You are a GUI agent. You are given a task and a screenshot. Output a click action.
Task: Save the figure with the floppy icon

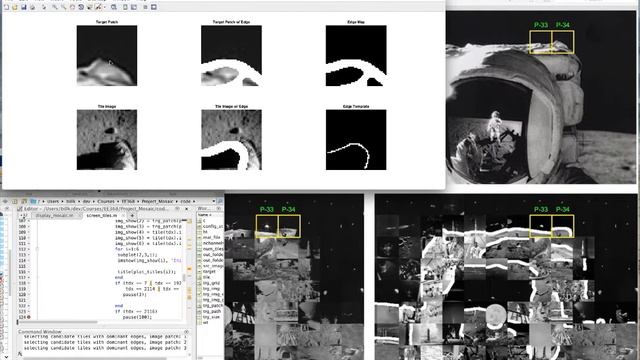24,7
